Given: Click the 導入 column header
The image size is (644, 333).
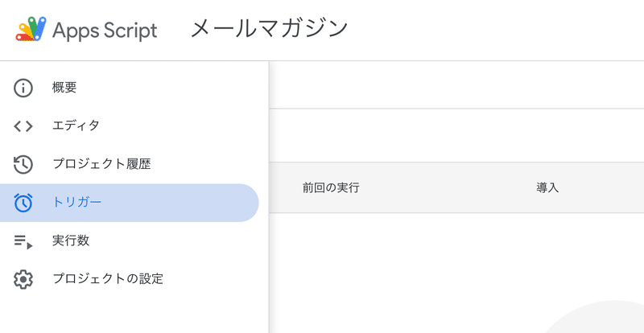Looking at the screenshot, I should 548,188.
